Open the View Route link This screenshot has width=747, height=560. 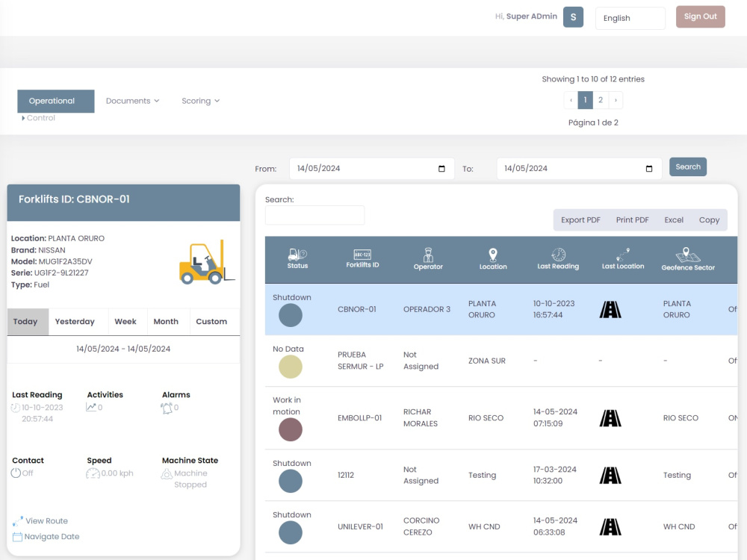click(46, 521)
